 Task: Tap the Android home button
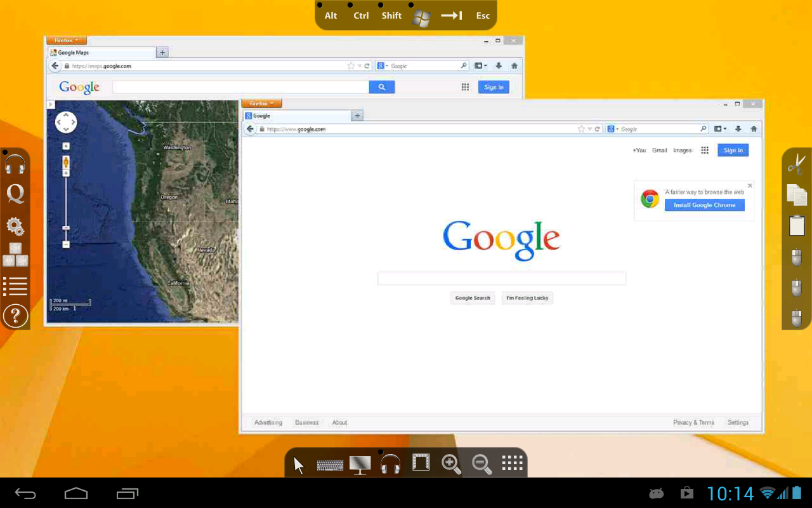click(x=76, y=493)
